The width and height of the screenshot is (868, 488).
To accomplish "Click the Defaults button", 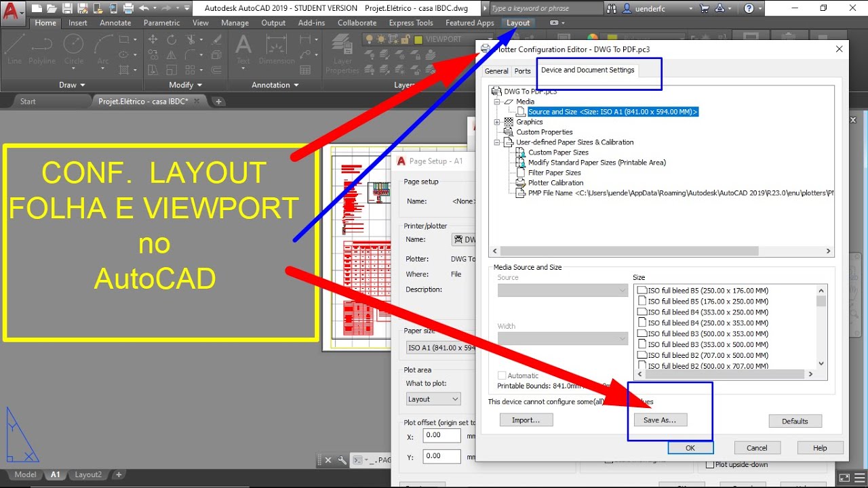I will click(795, 421).
